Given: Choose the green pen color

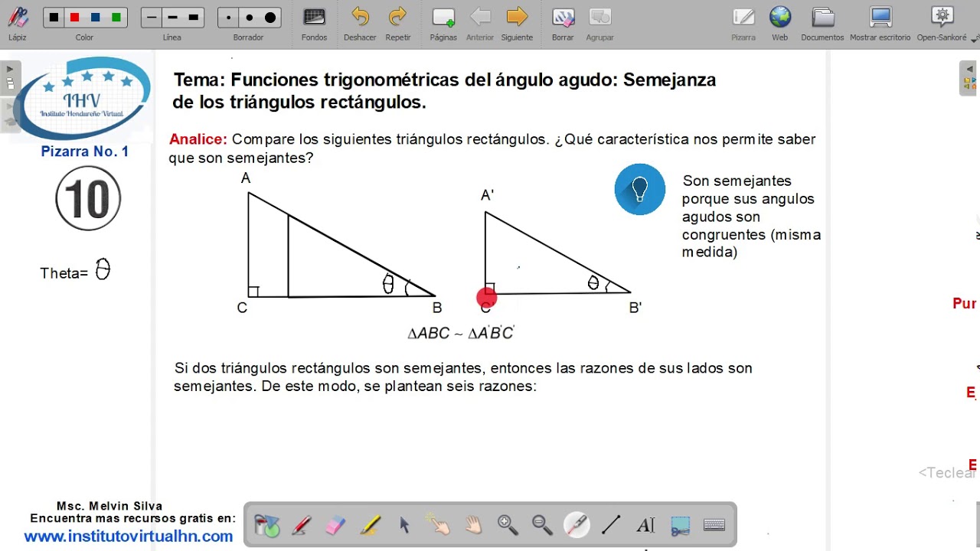Looking at the screenshot, I should click(116, 18).
